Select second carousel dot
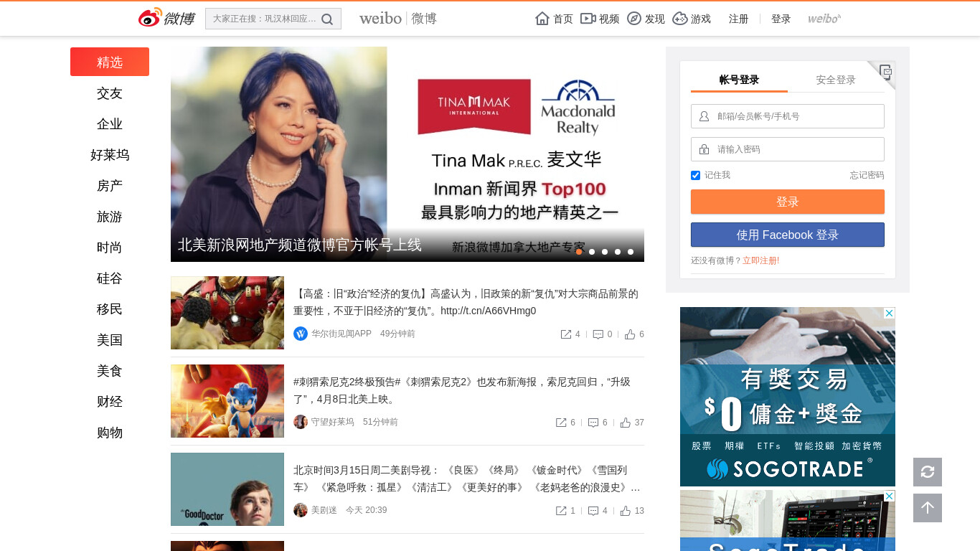 pyautogui.click(x=592, y=252)
